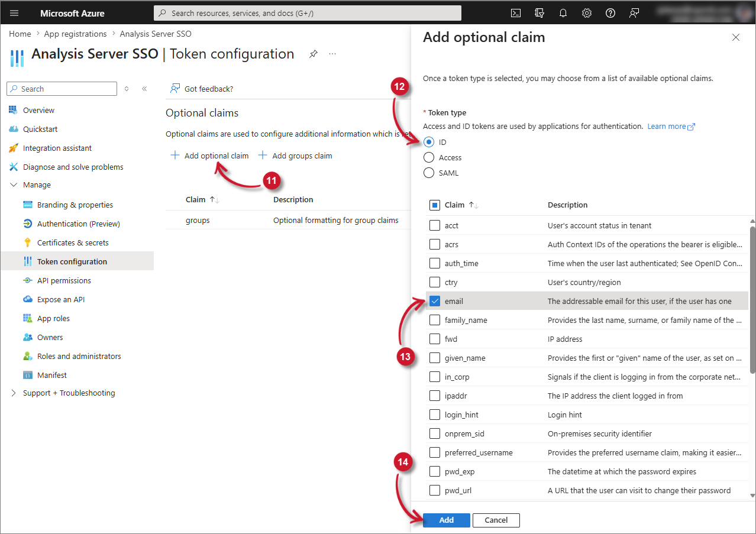Open portal settings gear
This screenshot has width=756, height=534.
[587, 13]
